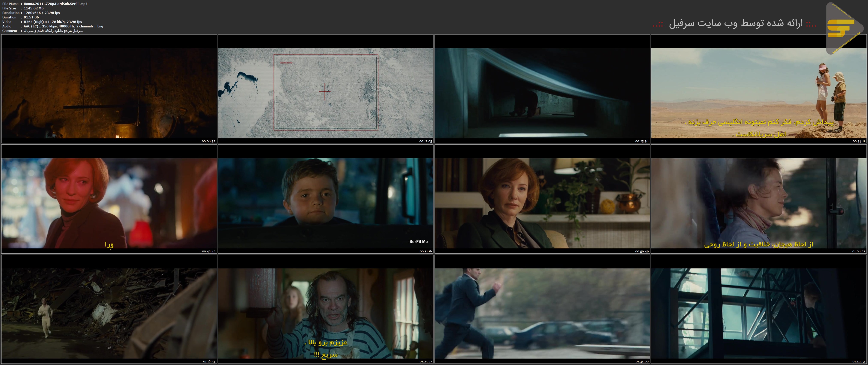This screenshot has width=868, height=365.
Task: Click the Persian comment line text
Action: click(x=53, y=31)
